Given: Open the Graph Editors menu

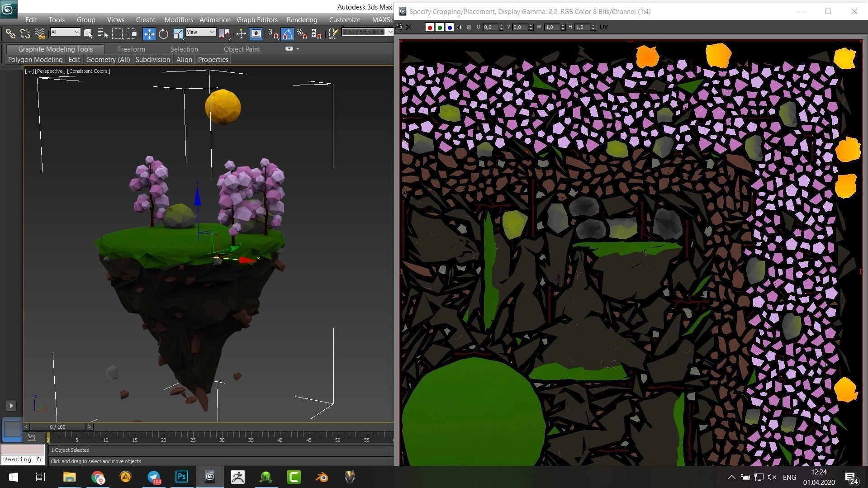Looking at the screenshot, I should 257,19.
